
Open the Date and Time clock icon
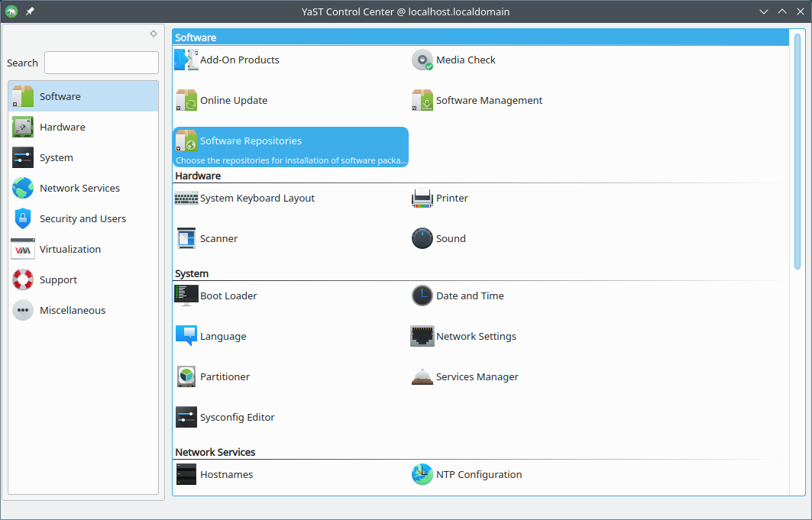point(422,296)
